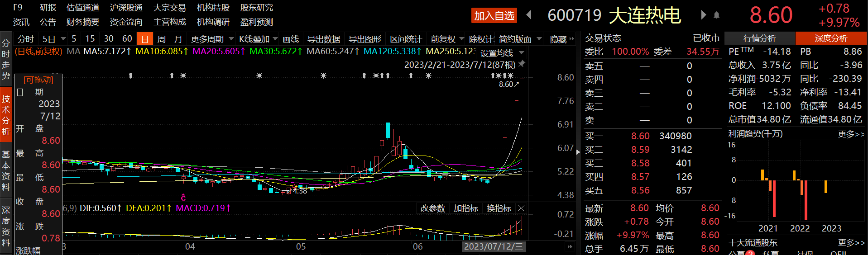Viewport: 868px width, 255px height.
Task: Expand toolbar overflow after 隐藏
Action: (x=572, y=39)
